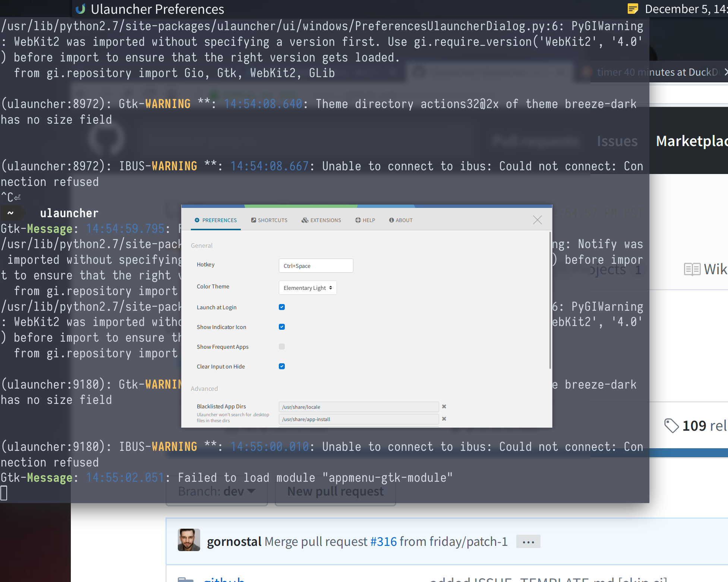Remove the /usr/share/locale blacklisted dir
728x582 pixels.
point(444,407)
